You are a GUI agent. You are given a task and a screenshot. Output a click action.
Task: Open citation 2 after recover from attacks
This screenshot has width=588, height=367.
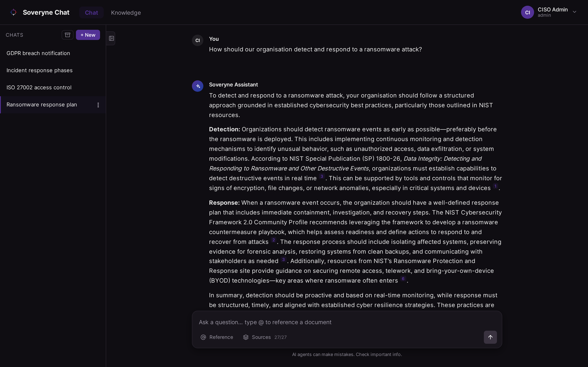[274, 240]
